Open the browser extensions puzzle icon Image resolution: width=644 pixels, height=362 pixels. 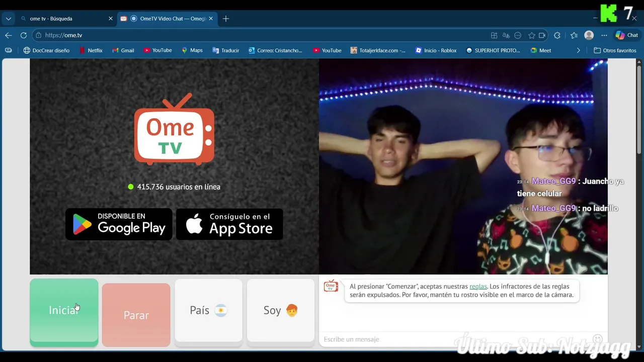557,35
